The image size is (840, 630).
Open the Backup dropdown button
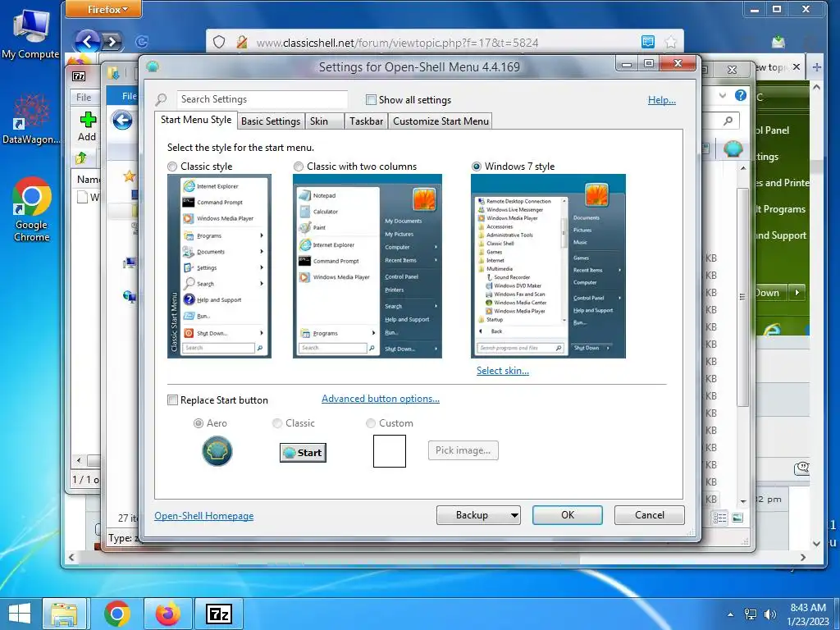click(478, 515)
